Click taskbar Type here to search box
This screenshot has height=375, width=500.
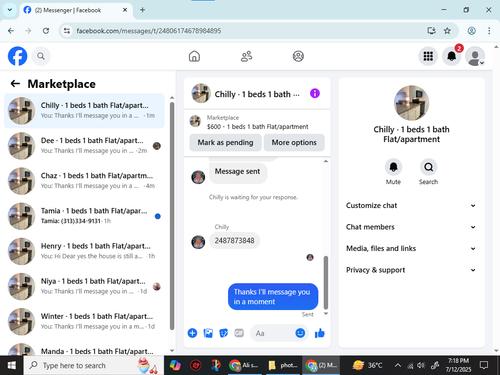93,365
